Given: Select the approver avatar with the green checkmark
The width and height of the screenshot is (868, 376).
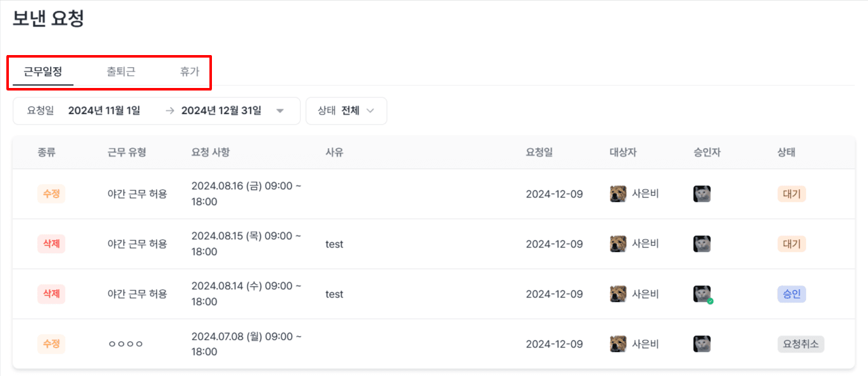Looking at the screenshot, I should pyautogui.click(x=702, y=294).
